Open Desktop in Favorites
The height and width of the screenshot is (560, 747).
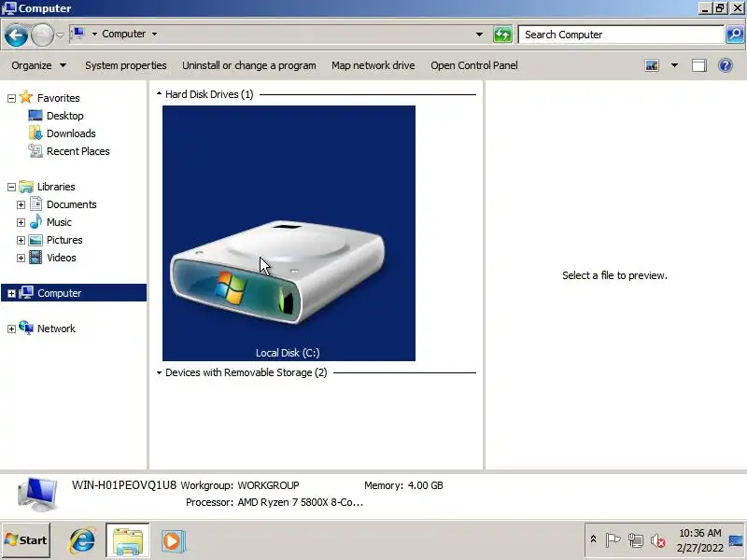(64, 116)
